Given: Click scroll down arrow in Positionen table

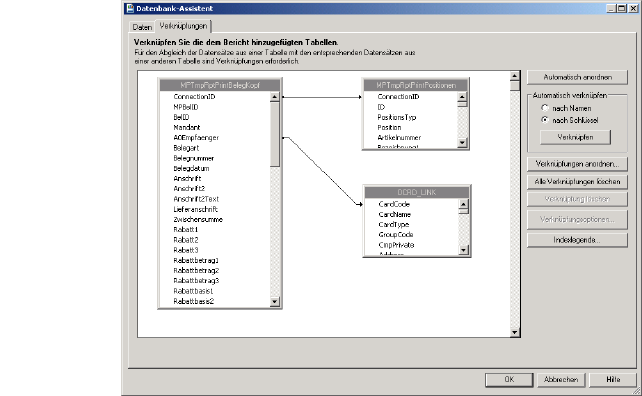Looking at the screenshot, I should tap(462, 143).
